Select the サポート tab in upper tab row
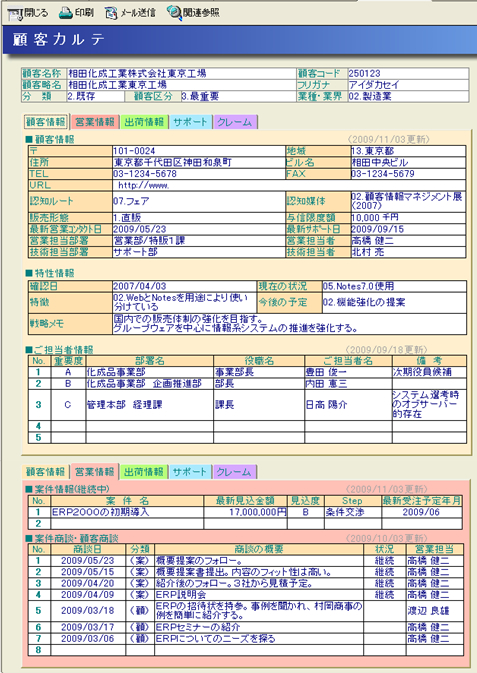The height and width of the screenshot is (673, 477). coord(190,122)
